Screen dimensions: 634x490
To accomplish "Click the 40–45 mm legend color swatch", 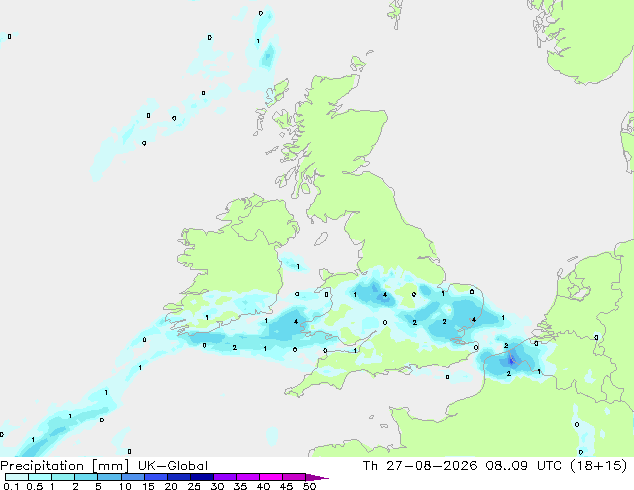I will (271, 477).
